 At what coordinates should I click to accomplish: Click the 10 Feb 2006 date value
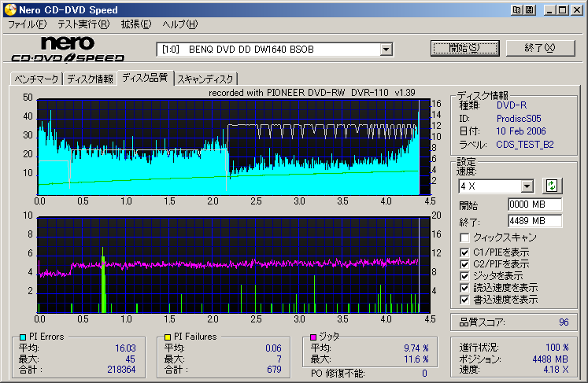[521, 131]
